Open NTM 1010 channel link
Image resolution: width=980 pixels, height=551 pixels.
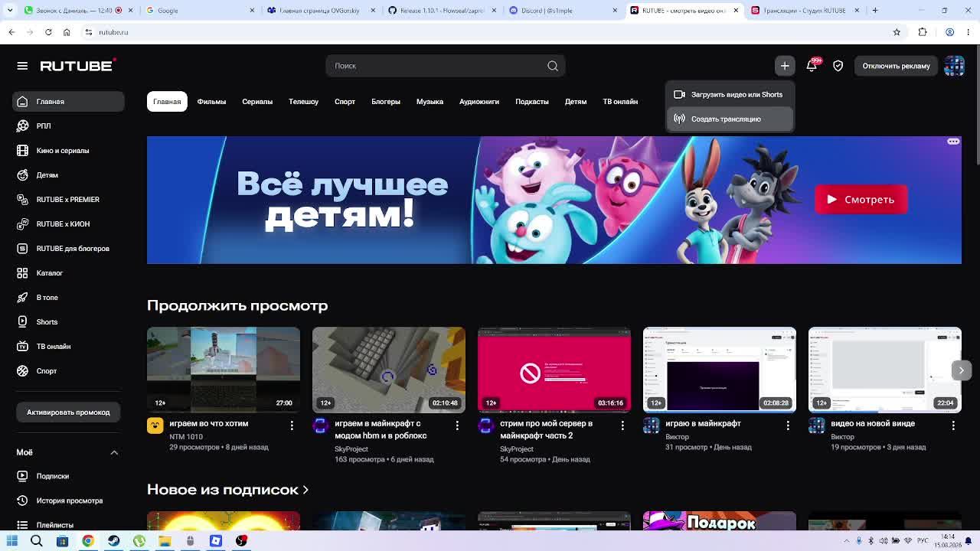(186, 437)
